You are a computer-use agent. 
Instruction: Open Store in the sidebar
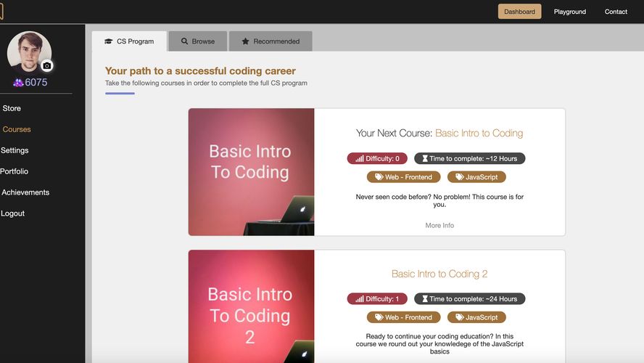pyautogui.click(x=12, y=108)
